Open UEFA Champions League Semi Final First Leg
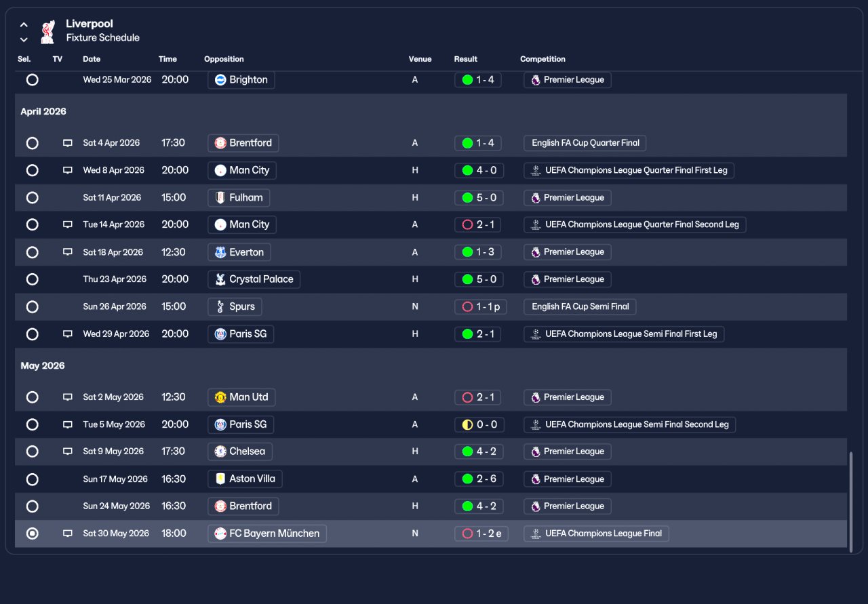The image size is (868, 604). pyautogui.click(x=624, y=334)
